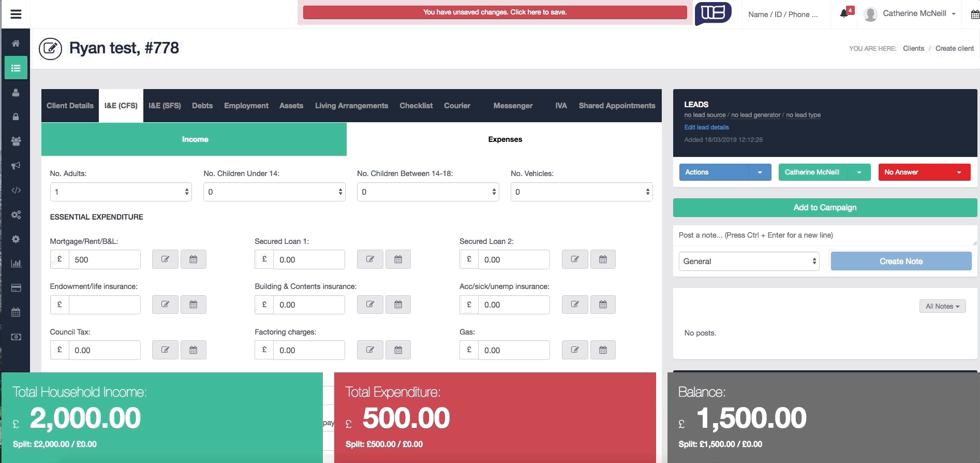The width and height of the screenshot is (980, 463).
Task: Select the Expenses tab
Action: (x=504, y=139)
